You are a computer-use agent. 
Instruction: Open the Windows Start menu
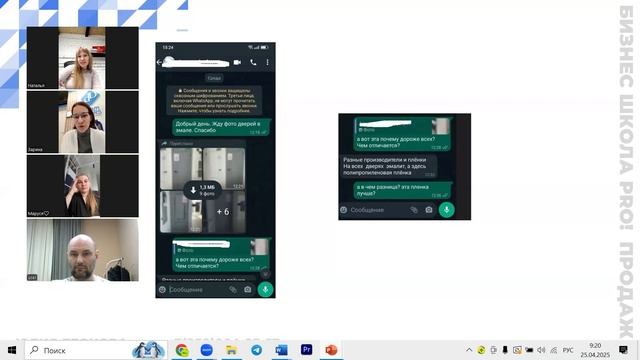(11, 350)
